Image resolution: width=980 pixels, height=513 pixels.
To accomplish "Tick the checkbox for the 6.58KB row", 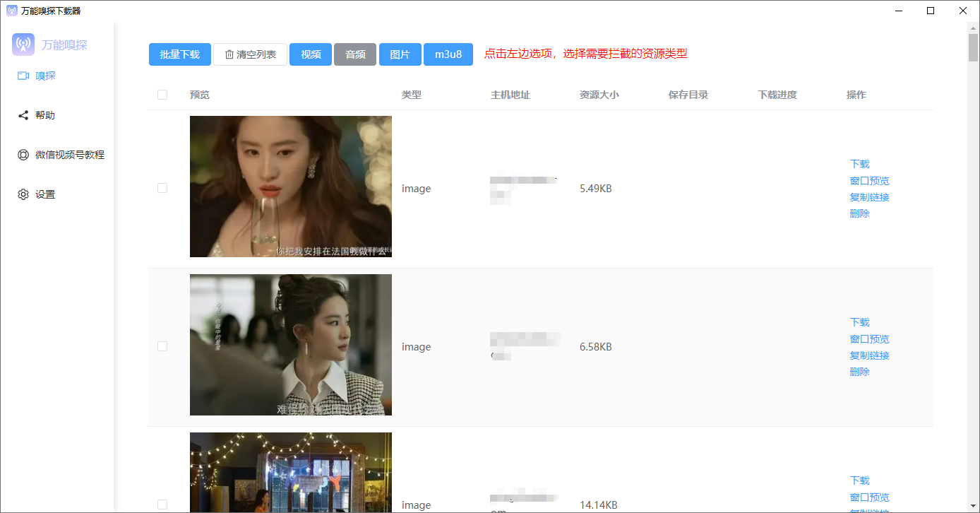I will click(x=162, y=346).
